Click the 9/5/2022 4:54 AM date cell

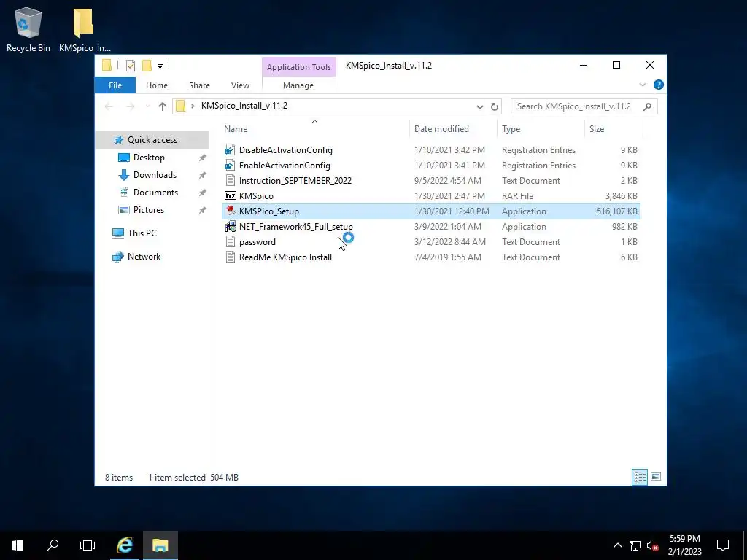(x=448, y=181)
